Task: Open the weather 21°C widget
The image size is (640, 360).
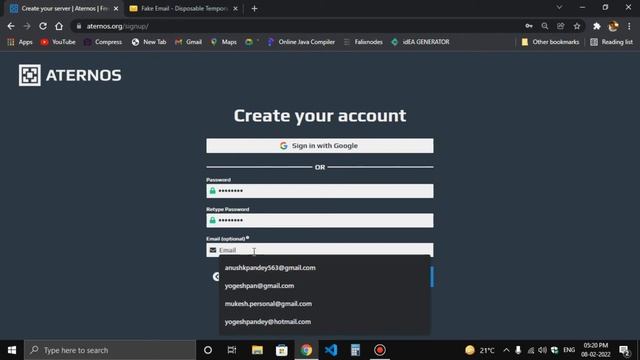Action: (480, 350)
